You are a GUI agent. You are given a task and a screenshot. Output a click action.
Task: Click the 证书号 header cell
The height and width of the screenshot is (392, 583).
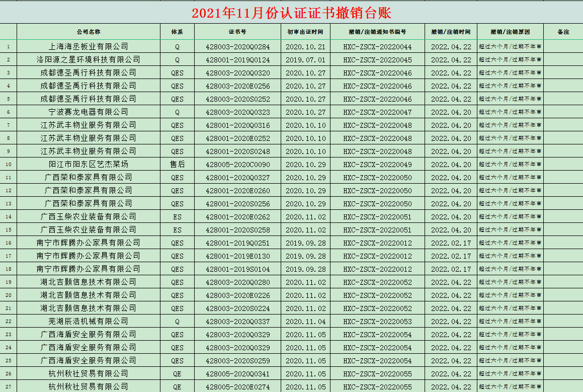point(237,32)
